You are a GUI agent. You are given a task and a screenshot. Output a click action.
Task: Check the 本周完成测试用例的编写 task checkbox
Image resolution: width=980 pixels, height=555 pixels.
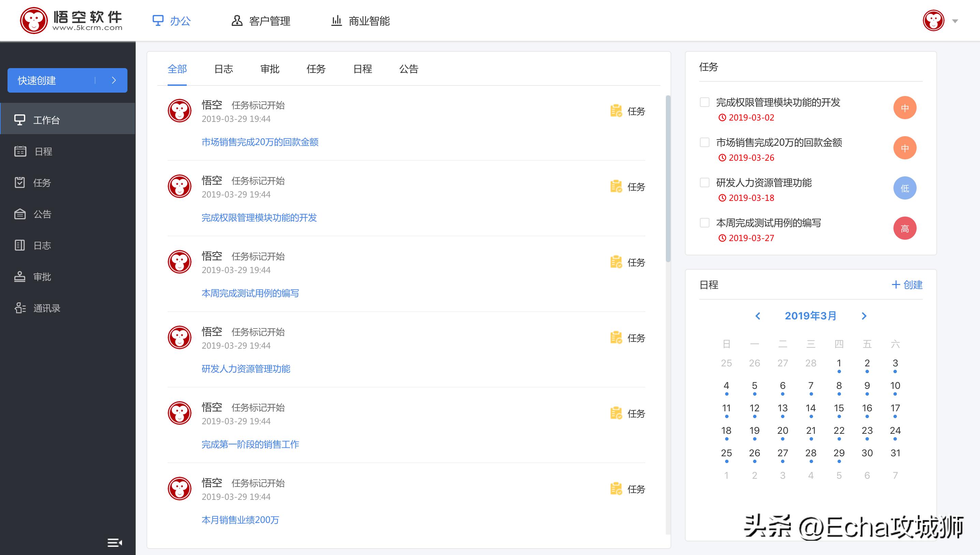tap(705, 223)
